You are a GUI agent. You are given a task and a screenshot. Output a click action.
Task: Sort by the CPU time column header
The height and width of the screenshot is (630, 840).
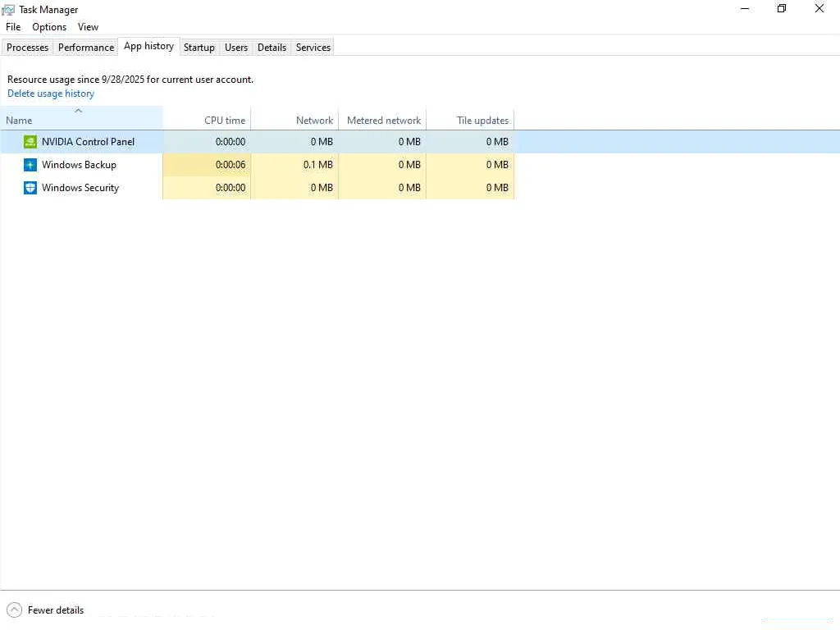pos(207,121)
